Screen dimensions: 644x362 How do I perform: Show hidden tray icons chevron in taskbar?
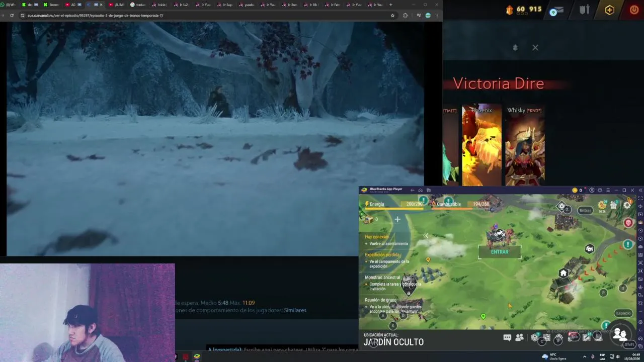[x=584, y=356]
